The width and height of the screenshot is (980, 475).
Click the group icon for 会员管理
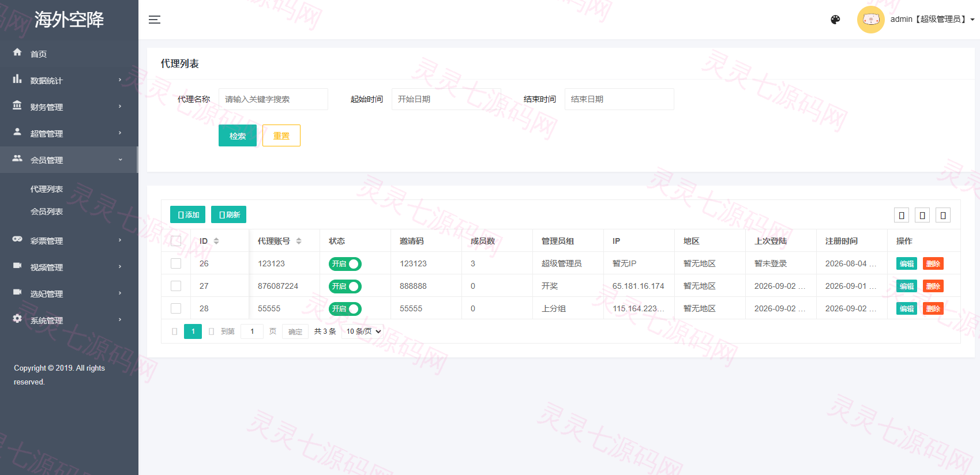coord(17,159)
